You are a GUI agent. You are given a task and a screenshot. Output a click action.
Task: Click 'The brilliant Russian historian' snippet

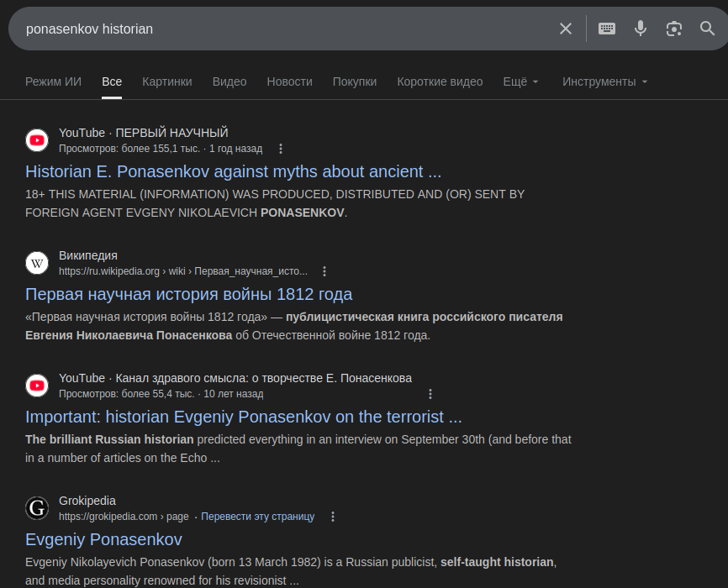tap(109, 439)
